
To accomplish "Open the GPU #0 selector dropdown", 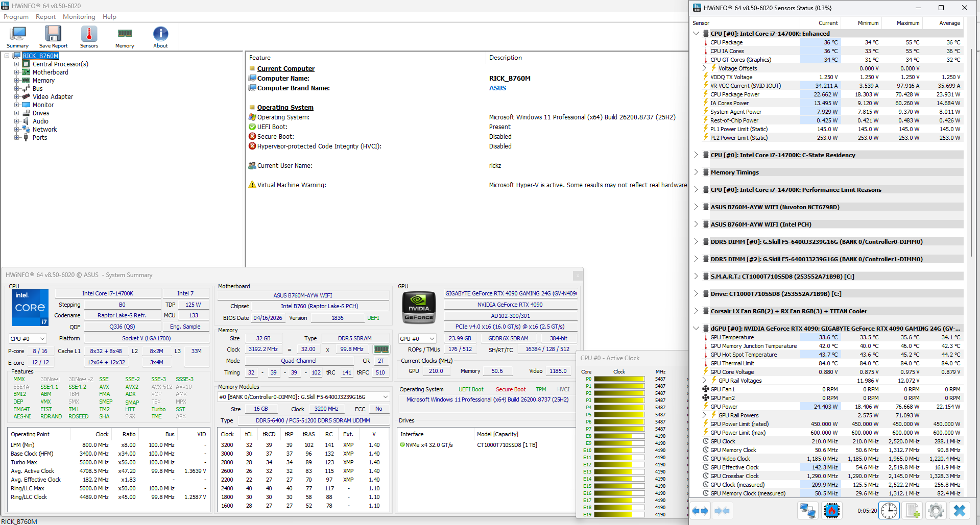I will [418, 339].
